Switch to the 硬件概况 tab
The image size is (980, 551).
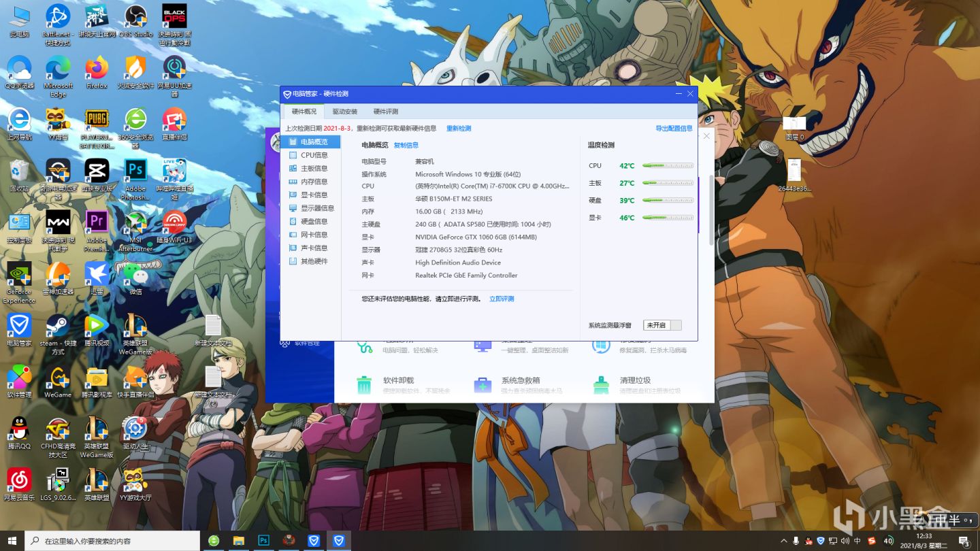(304, 112)
